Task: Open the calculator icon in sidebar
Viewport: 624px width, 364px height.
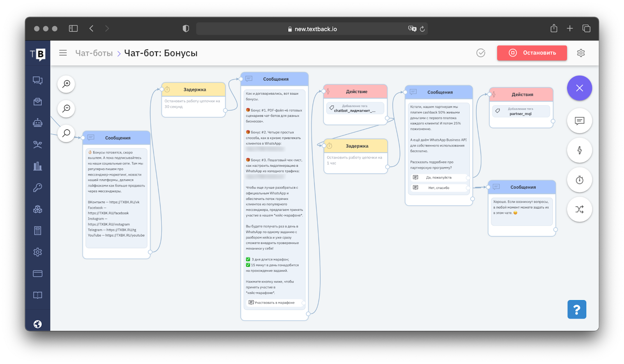Action: [x=37, y=231]
